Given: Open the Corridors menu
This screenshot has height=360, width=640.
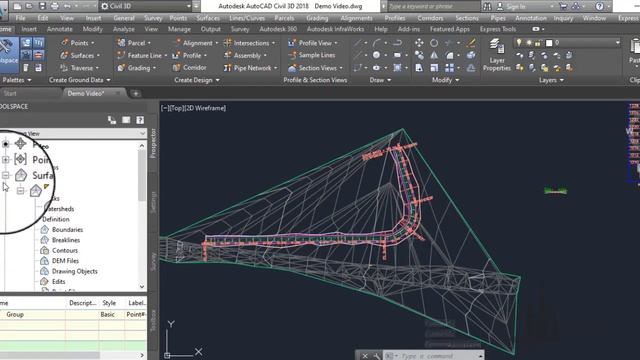Looking at the screenshot, I should [x=430, y=18].
